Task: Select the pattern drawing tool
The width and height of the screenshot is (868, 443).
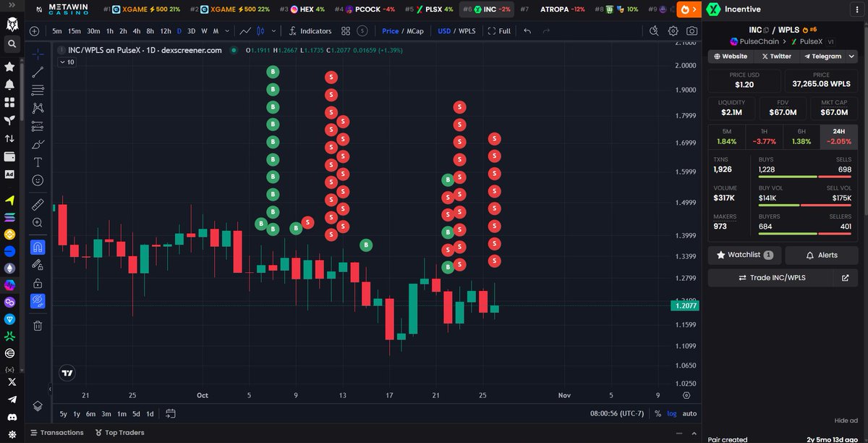Action: 38,108
